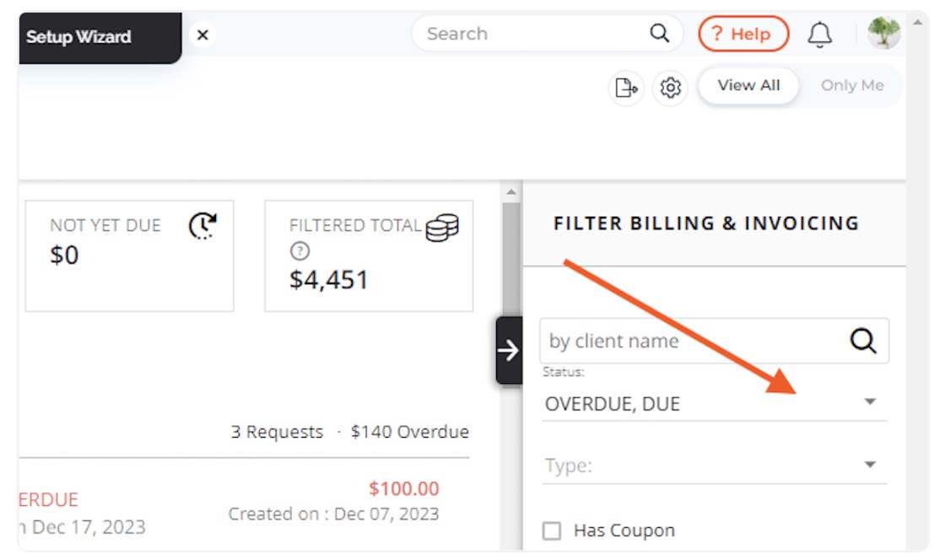Click the $100.00 invoice amount
The width and height of the screenshot is (940, 560).
point(404,488)
